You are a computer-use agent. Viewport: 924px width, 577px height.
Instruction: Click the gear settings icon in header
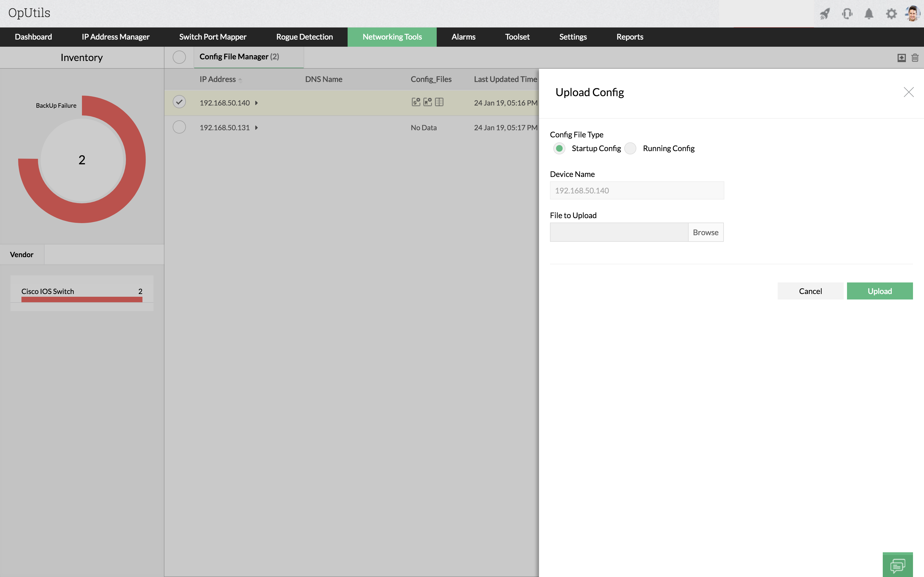coord(891,14)
